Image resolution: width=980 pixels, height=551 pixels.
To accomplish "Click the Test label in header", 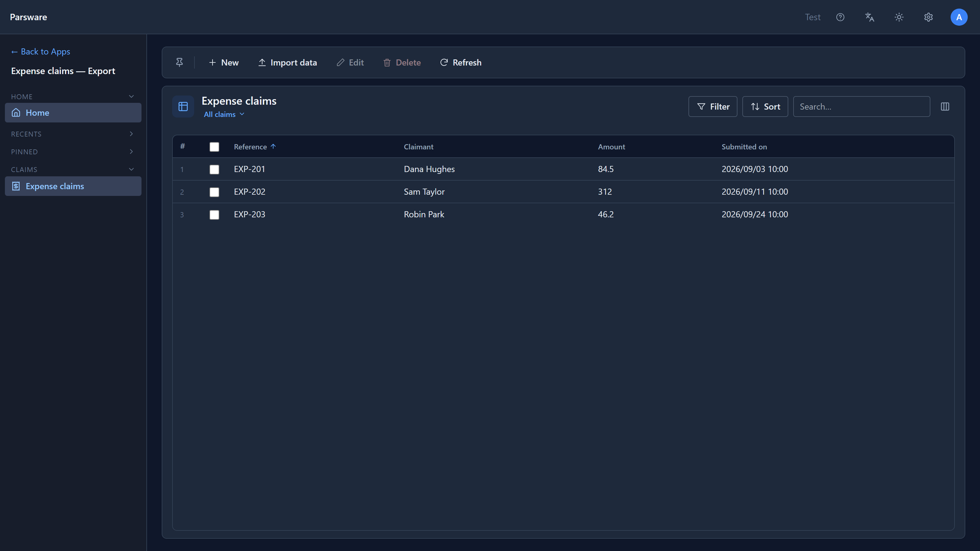I will [812, 17].
